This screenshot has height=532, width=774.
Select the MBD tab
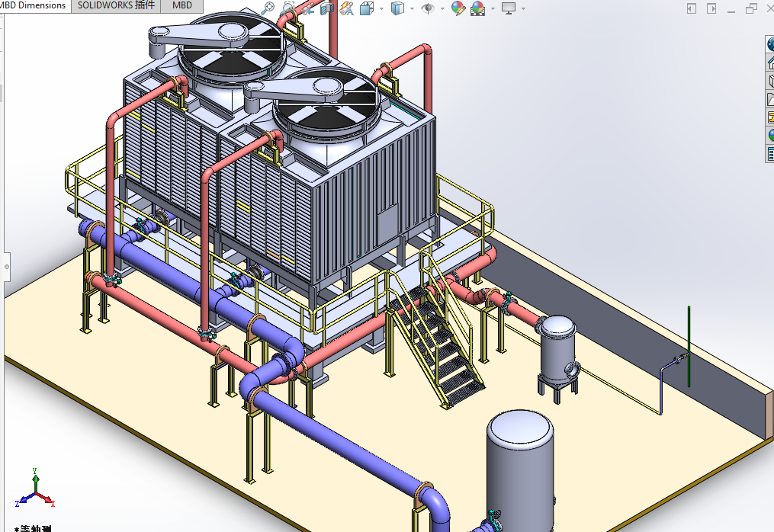(182, 5)
